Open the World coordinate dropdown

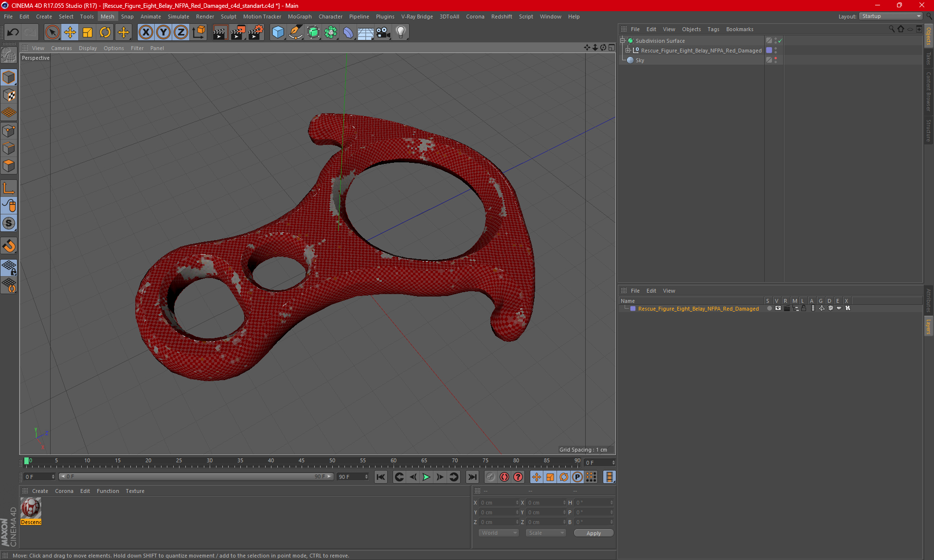[499, 533]
